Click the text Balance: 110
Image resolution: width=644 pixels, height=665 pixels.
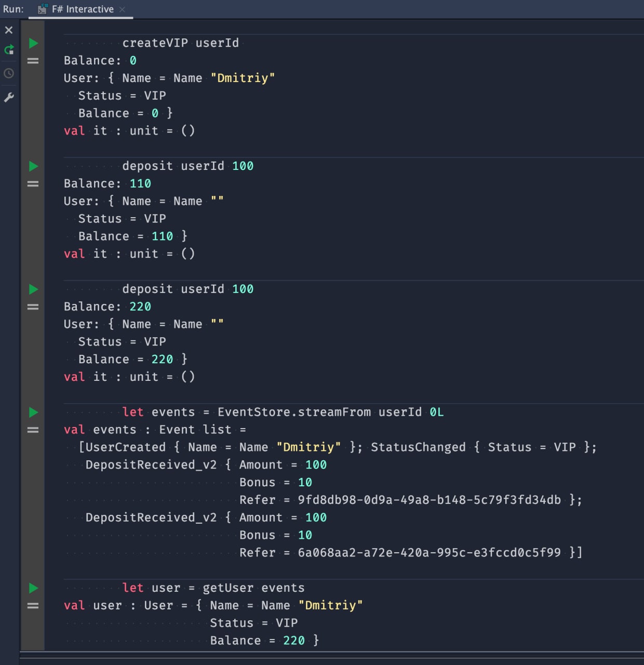pyautogui.click(x=108, y=183)
